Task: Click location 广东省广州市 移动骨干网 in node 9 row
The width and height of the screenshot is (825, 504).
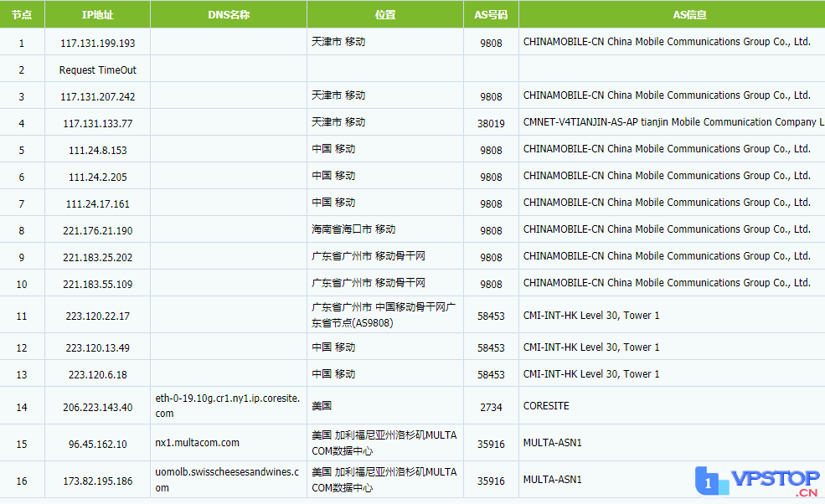Action: coord(369,256)
